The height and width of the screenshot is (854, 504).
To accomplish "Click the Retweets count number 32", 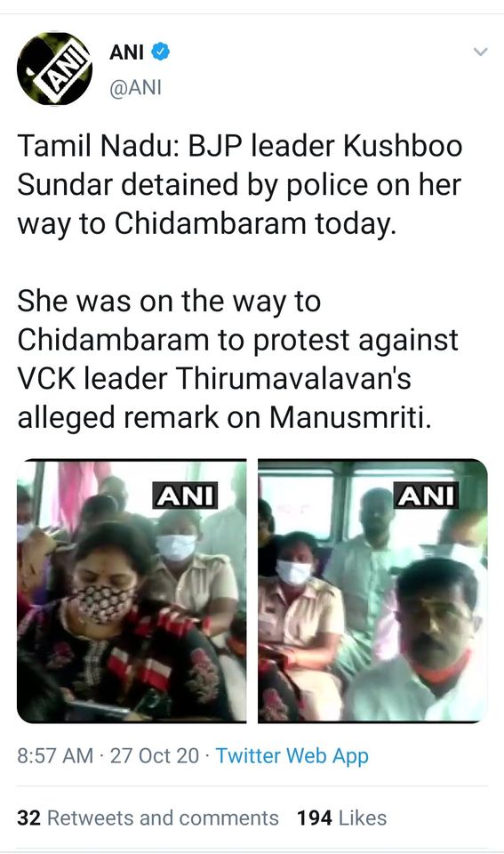I will [x=28, y=818].
